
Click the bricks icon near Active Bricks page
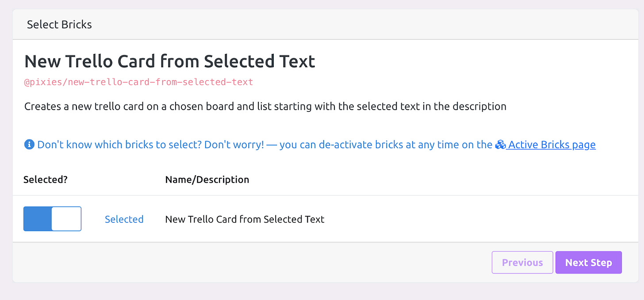pyautogui.click(x=500, y=144)
